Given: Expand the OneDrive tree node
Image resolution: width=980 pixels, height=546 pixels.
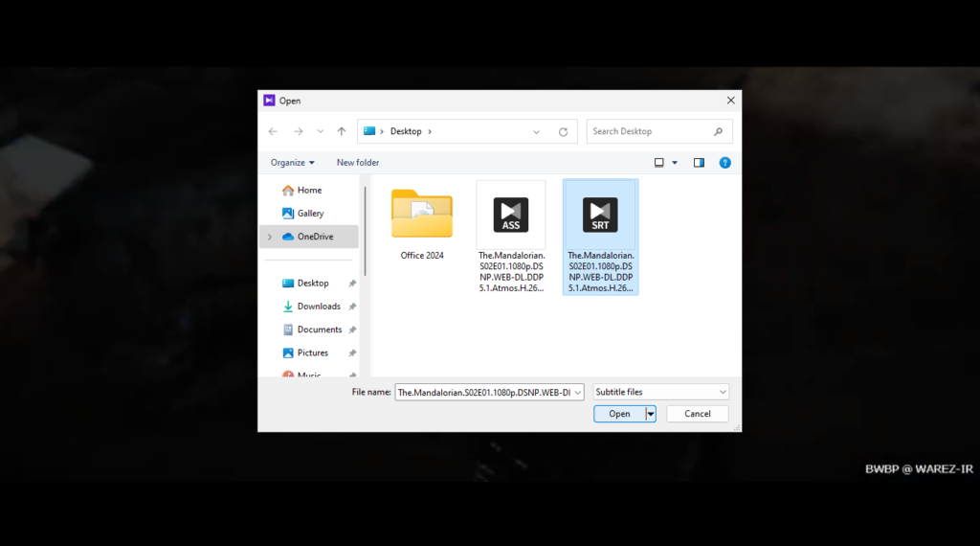Looking at the screenshot, I should [269, 237].
